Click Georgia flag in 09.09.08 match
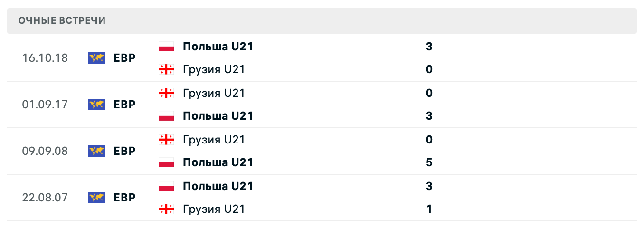The width and height of the screenshot is (644, 229). pos(166,140)
